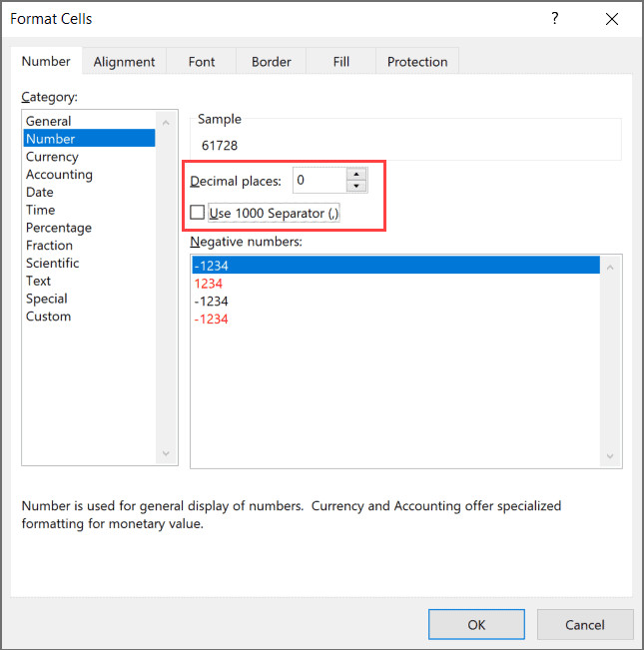
Task: Select the Percentage category
Action: coord(58,228)
